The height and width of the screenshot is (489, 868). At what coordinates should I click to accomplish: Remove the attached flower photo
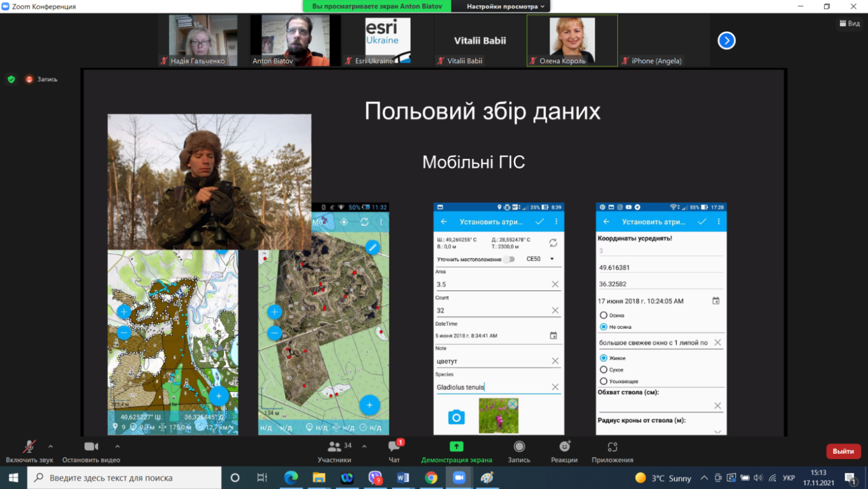[x=513, y=404]
